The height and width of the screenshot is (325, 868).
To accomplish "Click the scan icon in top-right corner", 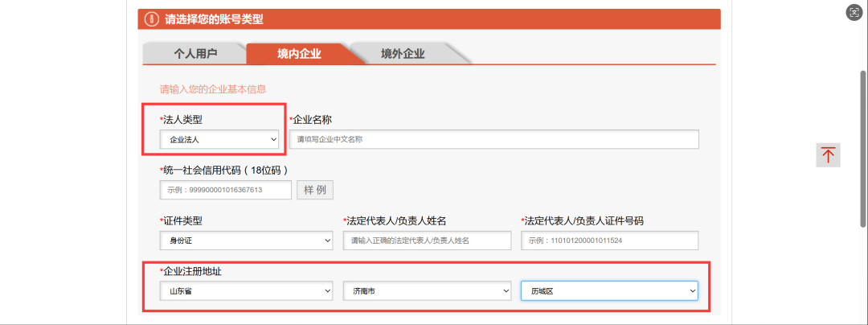I will [x=854, y=12].
